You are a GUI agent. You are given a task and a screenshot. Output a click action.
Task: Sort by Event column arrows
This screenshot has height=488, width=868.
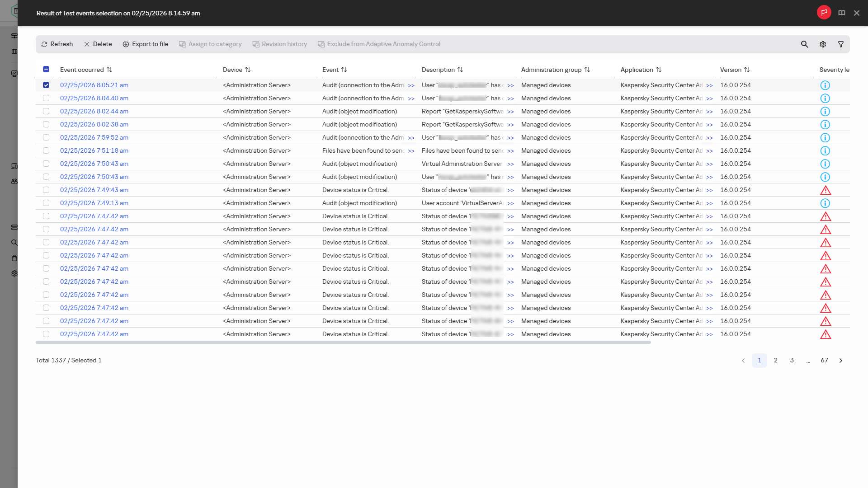tap(344, 70)
